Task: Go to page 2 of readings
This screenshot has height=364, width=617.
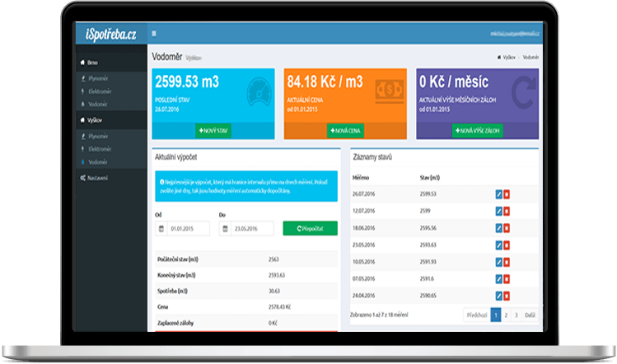Action: (506, 315)
